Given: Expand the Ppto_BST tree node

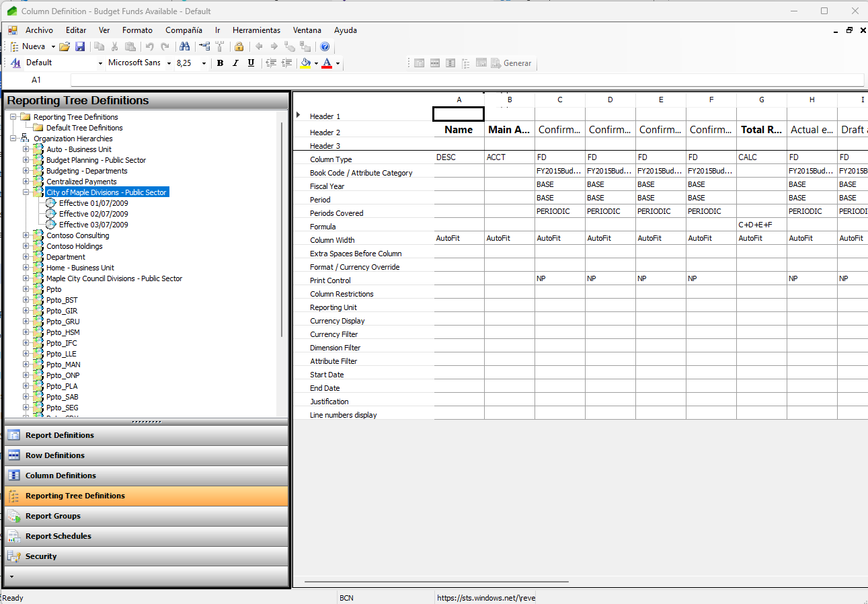Looking at the screenshot, I should 26,300.
